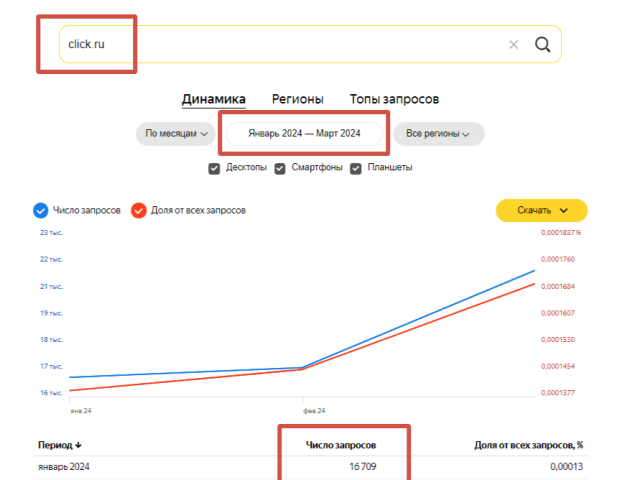Switch to the Топы запросов tab
640x480 pixels.
[394, 99]
